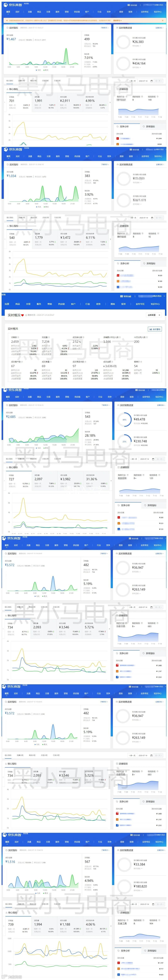Toggle 昨天 legend under the ¥1,034 chart
Viewport: 168px width, 980px height.
click(46, 207)
